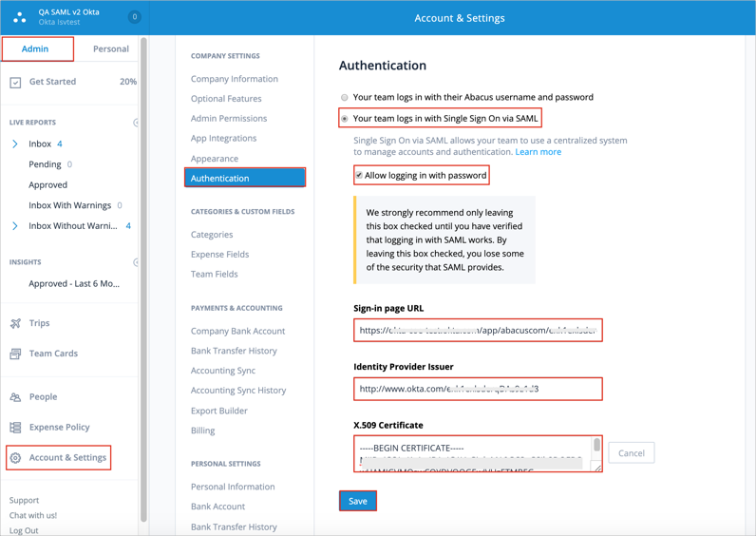Viewport: 756px width, 536px height.
Task: Expand the Inbox tree item chevron
Action: (x=15, y=144)
